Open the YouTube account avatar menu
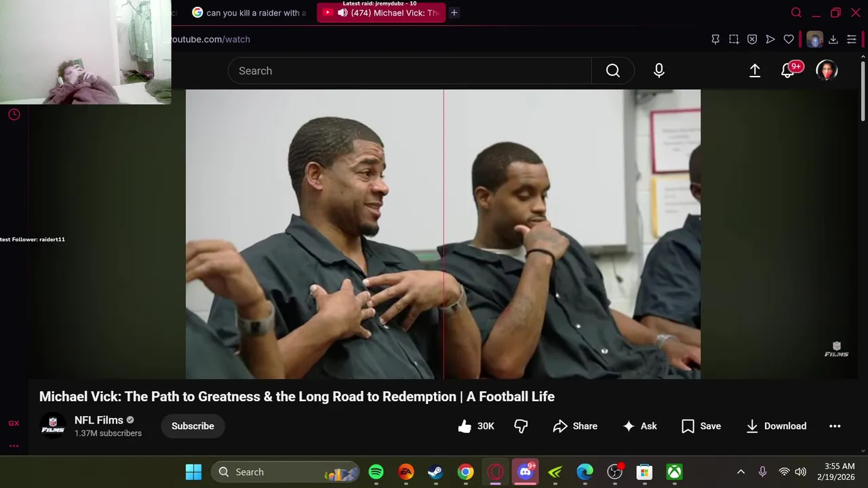The image size is (868, 488). [x=827, y=70]
